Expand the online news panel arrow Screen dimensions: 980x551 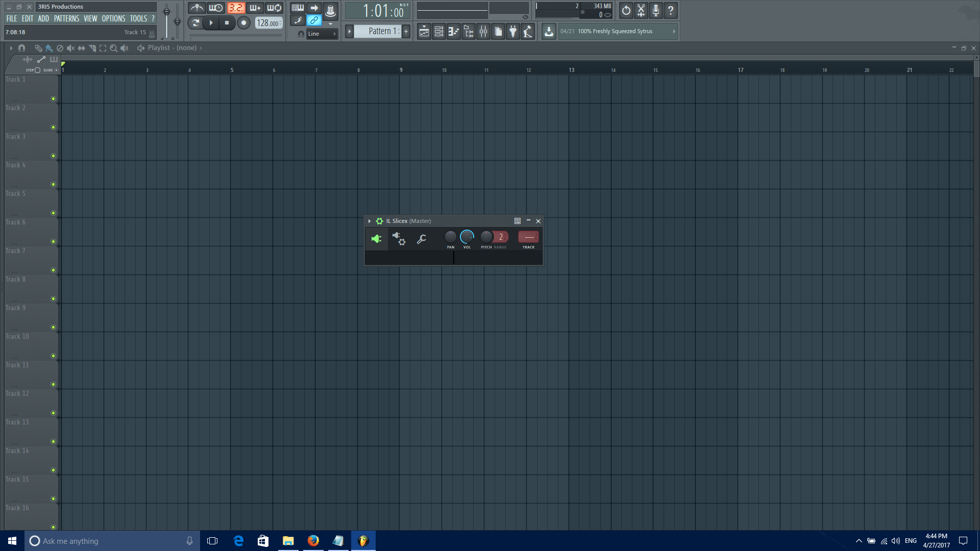(x=674, y=32)
